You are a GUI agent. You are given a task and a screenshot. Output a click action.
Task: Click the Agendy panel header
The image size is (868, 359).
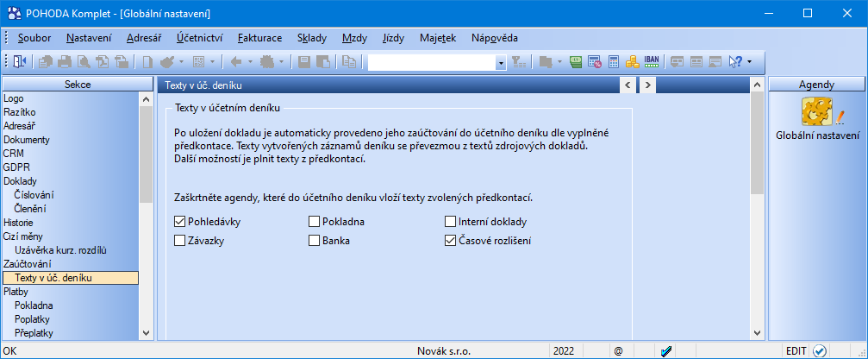(816, 85)
